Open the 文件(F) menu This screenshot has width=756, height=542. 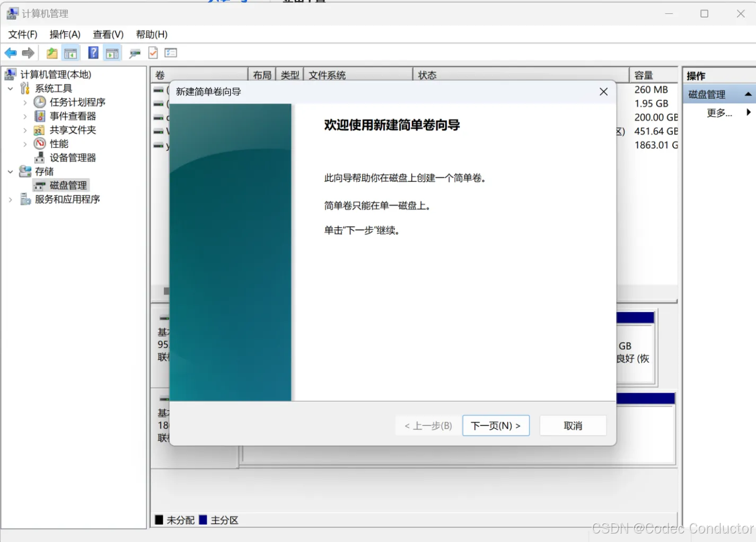[x=23, y=34]
